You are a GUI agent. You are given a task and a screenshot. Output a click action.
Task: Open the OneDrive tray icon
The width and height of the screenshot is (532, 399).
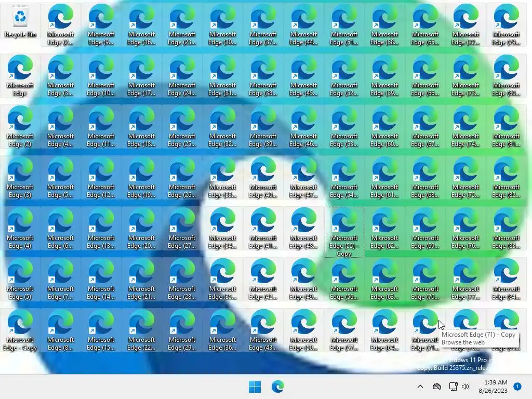tap(437, 387)
